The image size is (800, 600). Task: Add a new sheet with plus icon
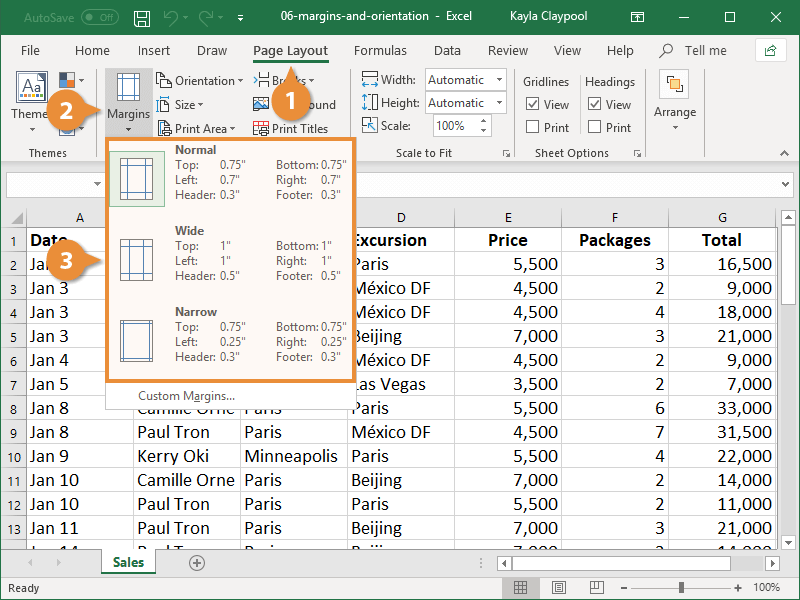197,563
